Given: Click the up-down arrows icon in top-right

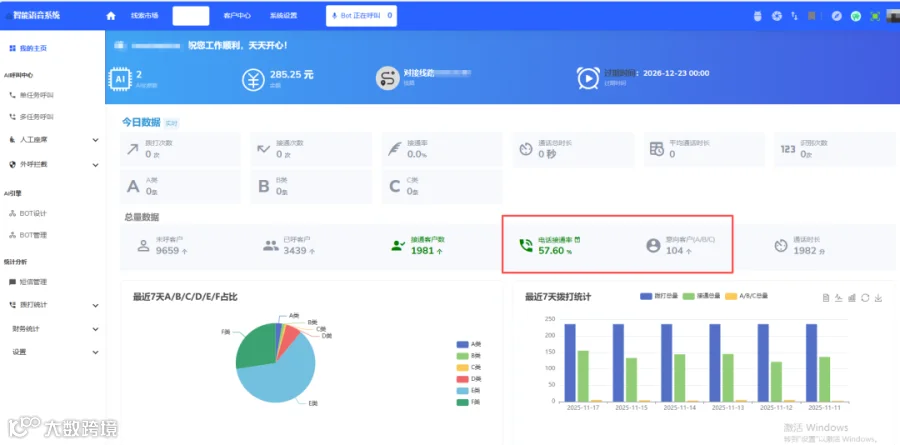Looking at the screenshot, I should click(794, 16).
